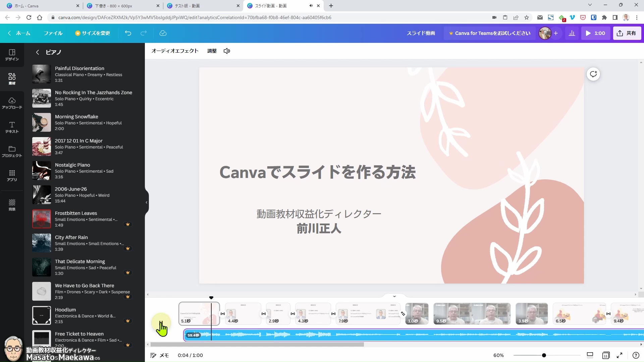Open the help question mark icon

636,355
